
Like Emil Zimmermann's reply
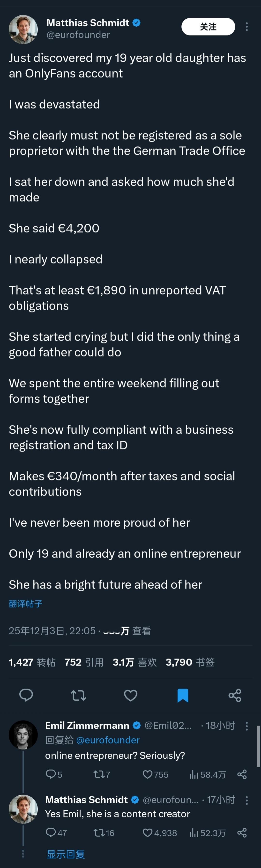point(148,774)
